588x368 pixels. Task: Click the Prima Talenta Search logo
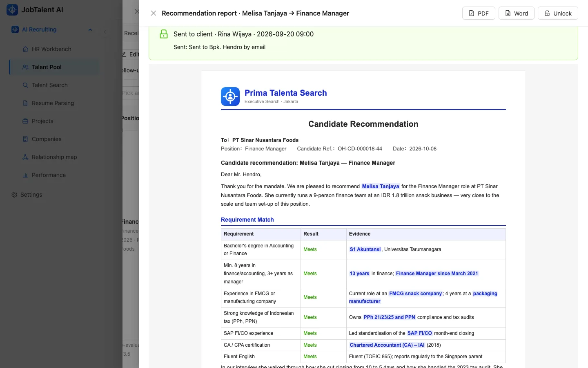click(x=230, y=96)
